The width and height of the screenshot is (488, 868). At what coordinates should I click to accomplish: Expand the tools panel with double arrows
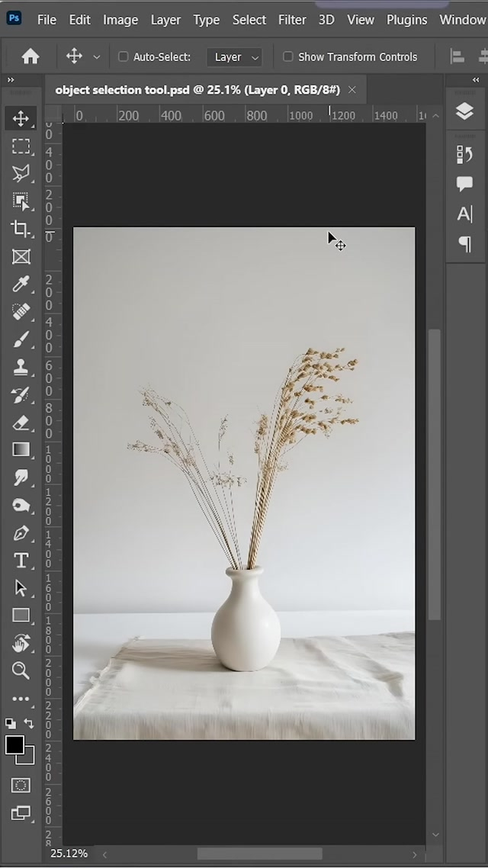coord(11,80)
